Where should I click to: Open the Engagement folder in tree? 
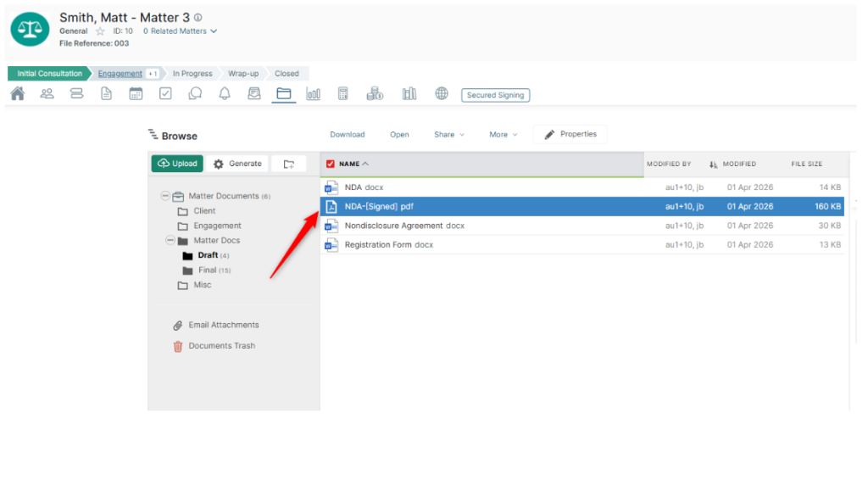point(217,226)
